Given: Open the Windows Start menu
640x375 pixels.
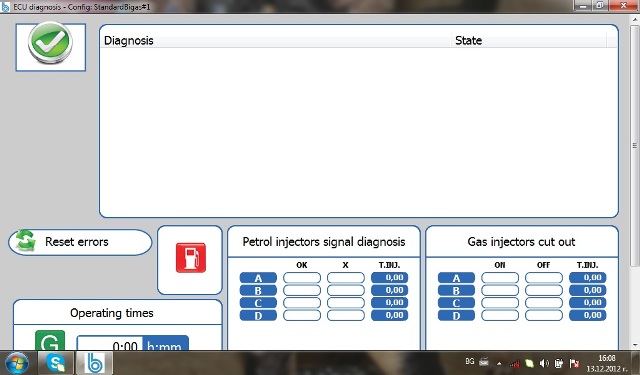Looking at the screenshot, I should tap(16, 363).
